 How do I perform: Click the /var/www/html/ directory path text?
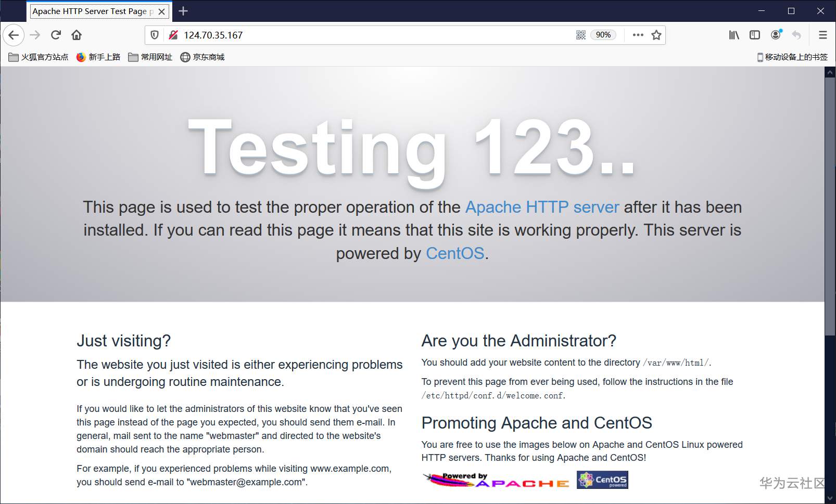coord(676,363)
